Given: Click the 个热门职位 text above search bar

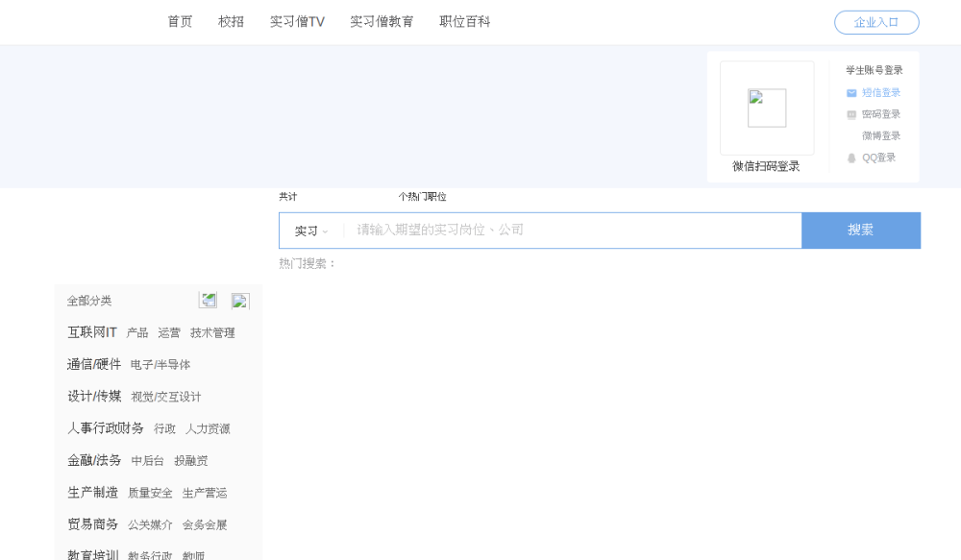Looking at the screenshot, I should tap(422, 197).
